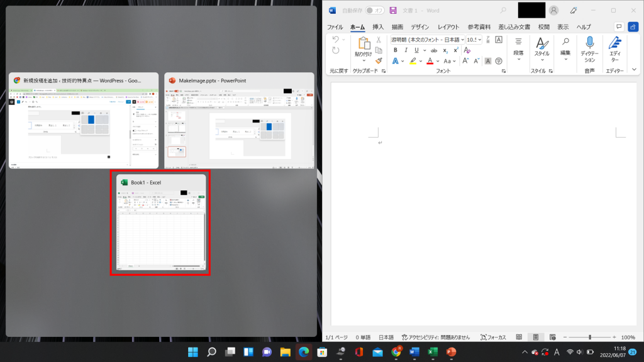This screenshot has width=644, height=362.
Task: Switch to Read Mode view in status bar
Action: click(x=519, y=337)
